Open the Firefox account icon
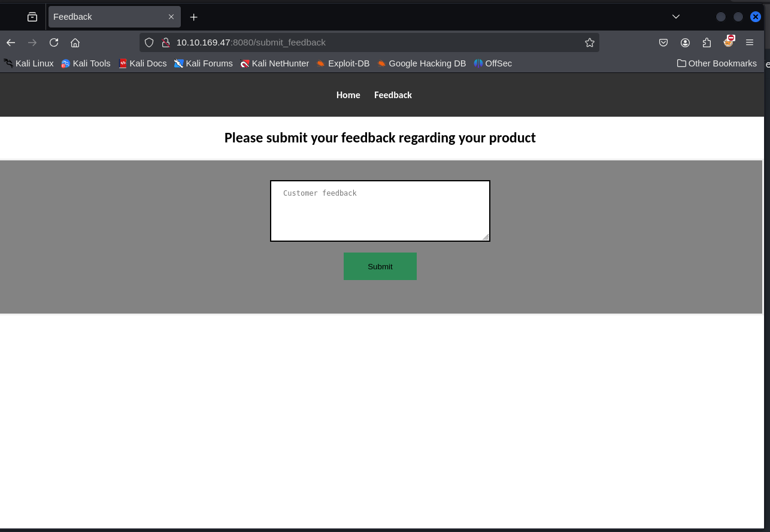The height and width of the screenshot is (532, 770). 685,42
